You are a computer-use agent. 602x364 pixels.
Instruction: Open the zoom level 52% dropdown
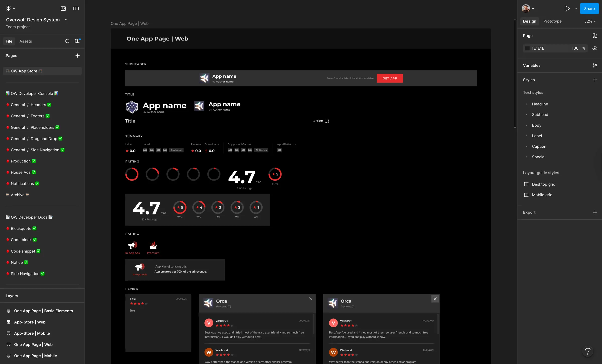[x=590, y=21]
